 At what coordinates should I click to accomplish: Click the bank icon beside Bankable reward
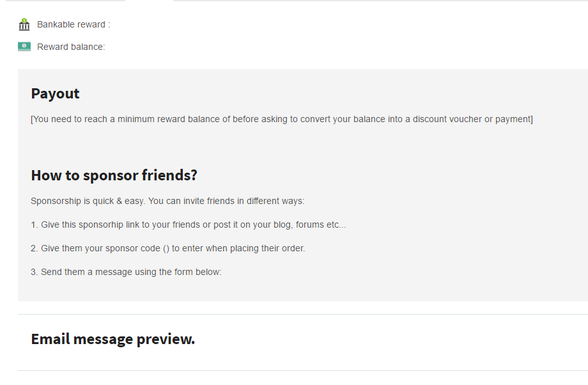click(24, 25)
